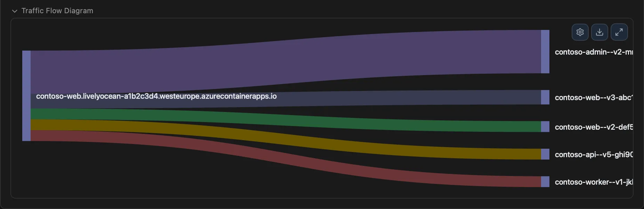
Task: Click the Traffic Flow Diagram heading
Action: (57, 11)
